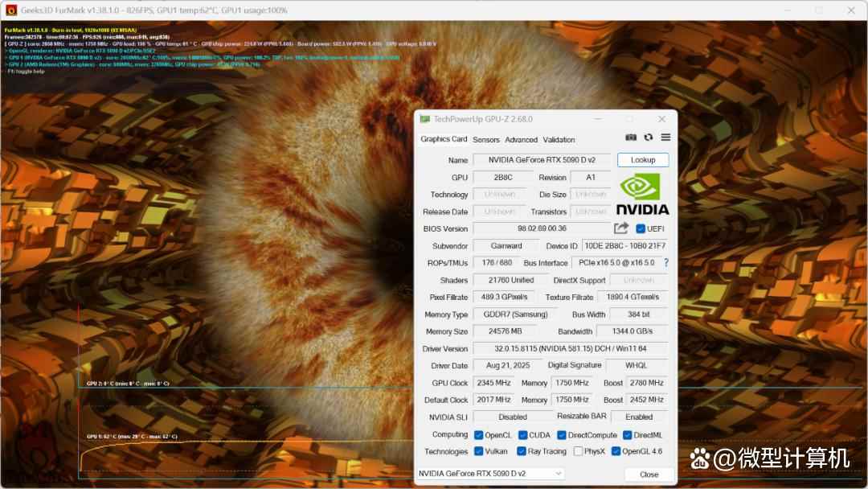Click the NVIDIA SLI Disabled field
This screenshot has height=489, width=868.
pos(513,417)
